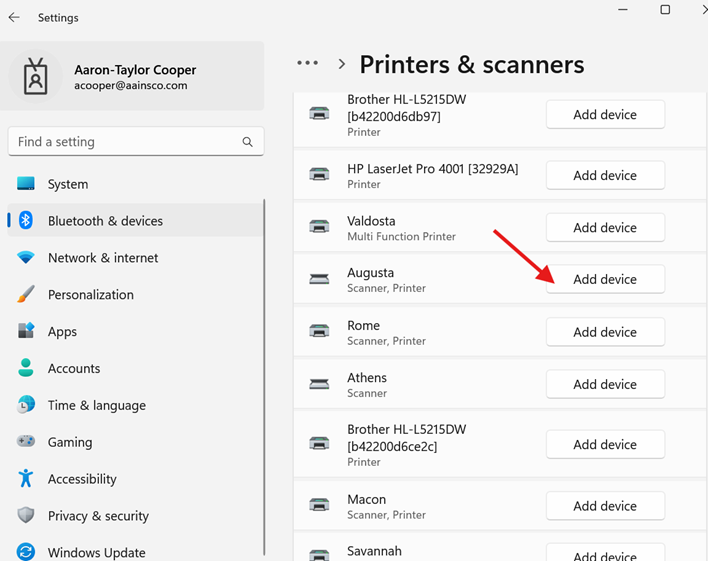Add the Augusta scanner printer device
The image size is (708, 561).
604,279
